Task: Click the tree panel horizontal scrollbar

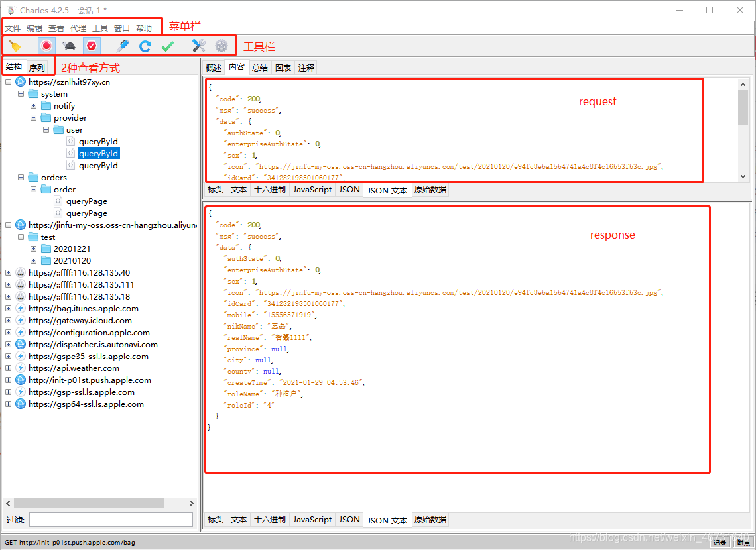Action: coord(90,504)
